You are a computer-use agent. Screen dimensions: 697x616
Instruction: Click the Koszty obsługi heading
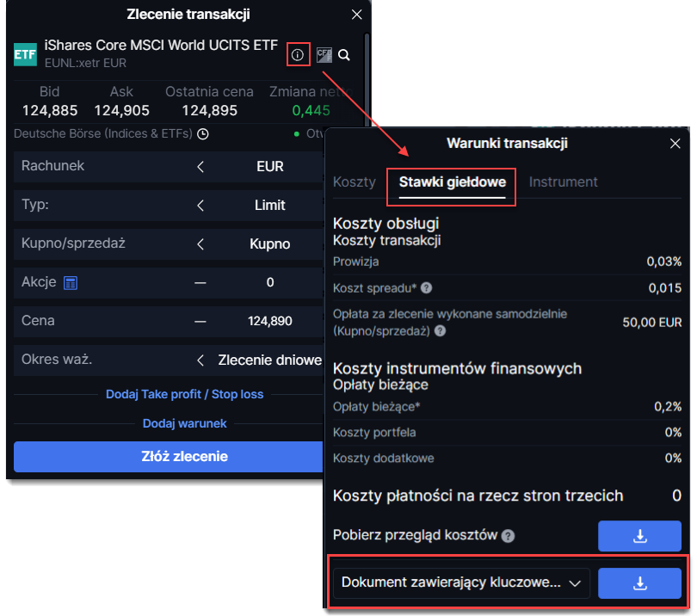pyautogui.click(x=386, y=223)
